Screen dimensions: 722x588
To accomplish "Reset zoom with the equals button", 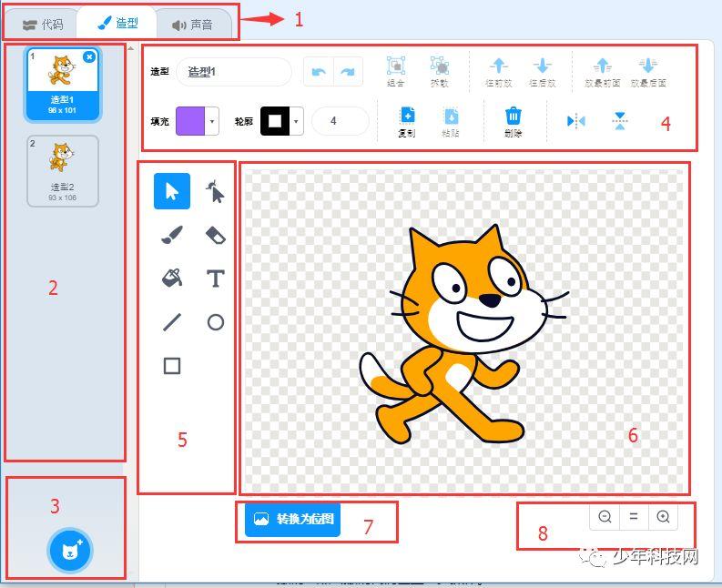I will pos(634,517).
